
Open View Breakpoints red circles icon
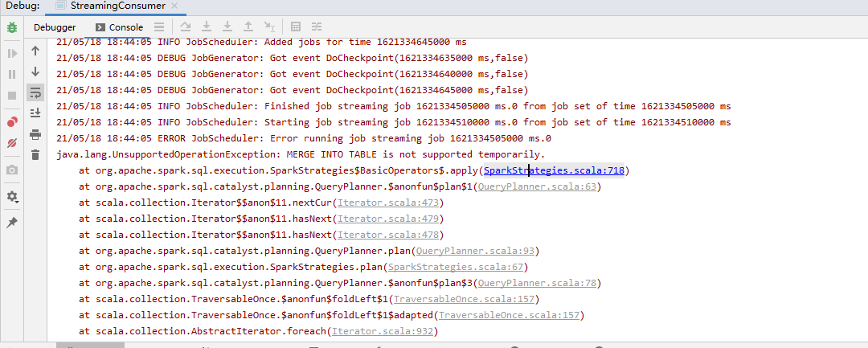click(12, 122)
